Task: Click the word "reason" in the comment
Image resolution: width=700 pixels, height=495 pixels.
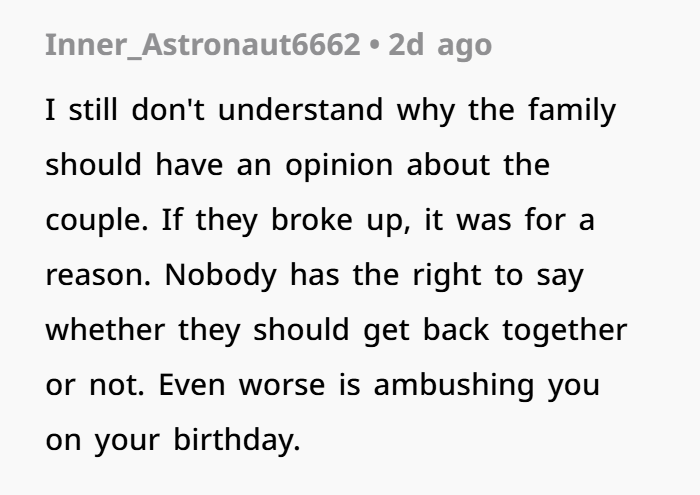Action: click(92, 275)
